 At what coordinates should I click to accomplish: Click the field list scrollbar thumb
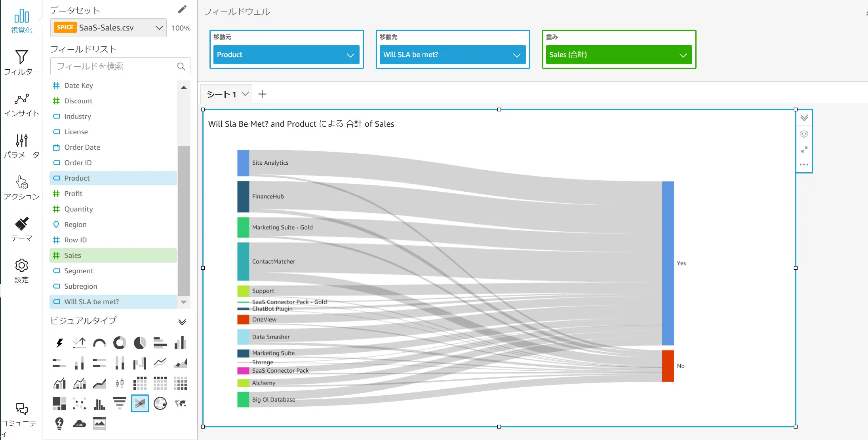(x=184, y=221)
